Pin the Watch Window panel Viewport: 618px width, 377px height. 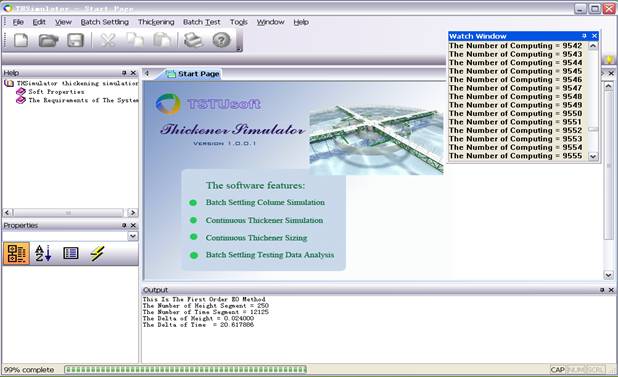584,36
